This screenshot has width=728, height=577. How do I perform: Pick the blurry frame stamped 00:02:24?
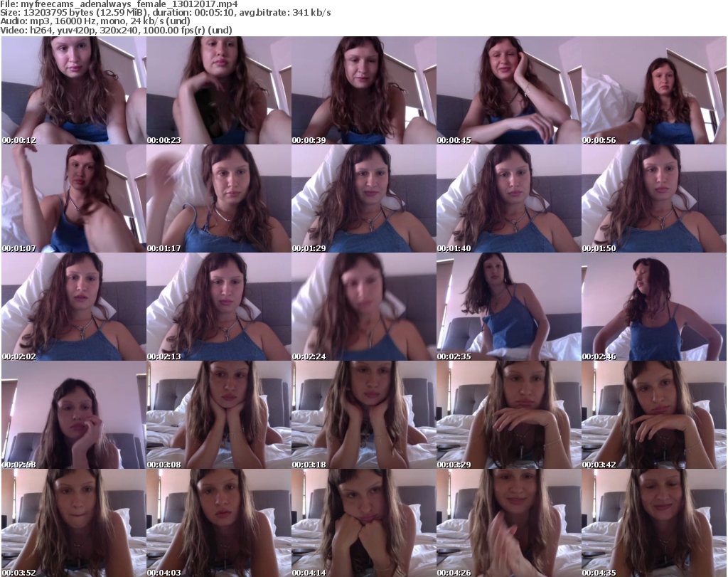pyautogui.click(x=363, y=307)
